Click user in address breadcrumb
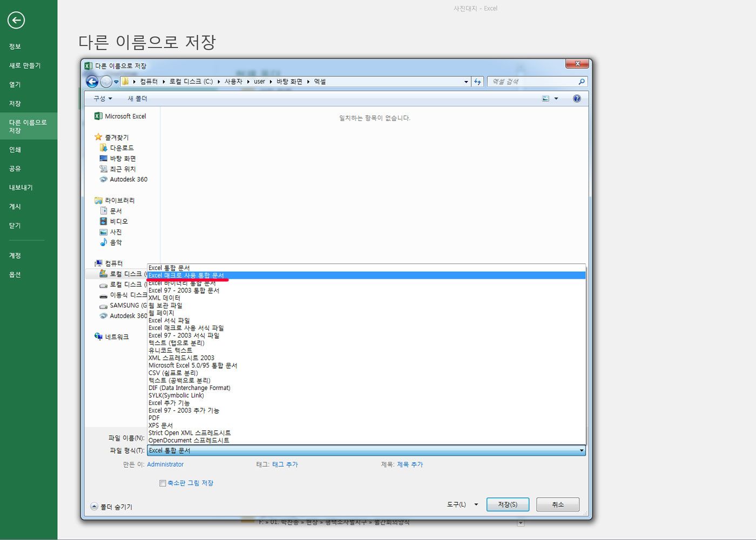This screenshot has width=756, height=540. [x=260, y=82]
